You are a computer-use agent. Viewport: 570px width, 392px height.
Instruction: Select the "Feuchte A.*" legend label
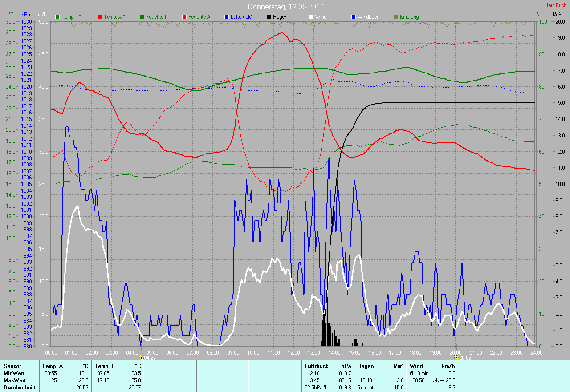pos(201,17)
